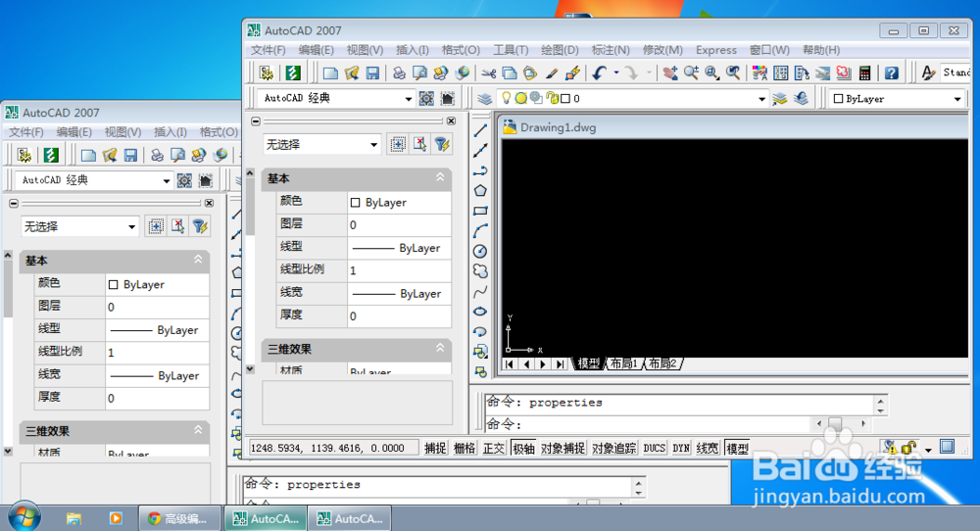Screen dimensions: 980x531
Task: Open the 文件(F) menu in the front window
Action: click(x=269, y=50)
